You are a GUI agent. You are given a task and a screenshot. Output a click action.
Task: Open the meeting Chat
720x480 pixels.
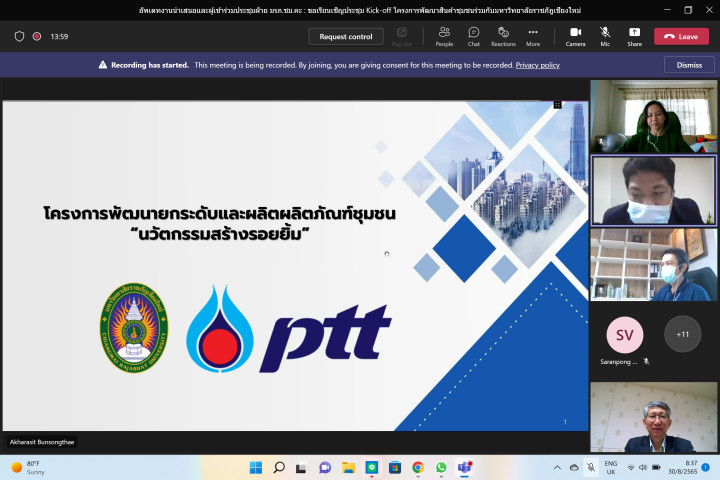[x=473, y=36]
